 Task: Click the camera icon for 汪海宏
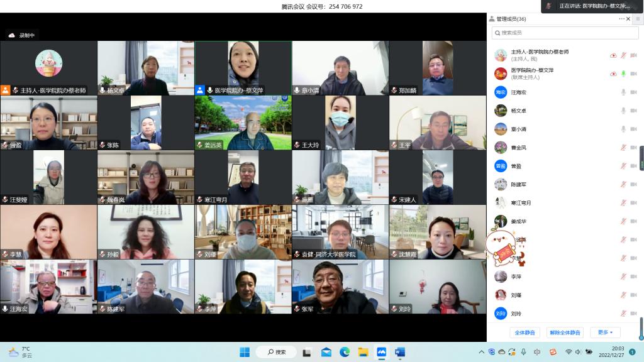pyautogui.click(x=633, y=92)
